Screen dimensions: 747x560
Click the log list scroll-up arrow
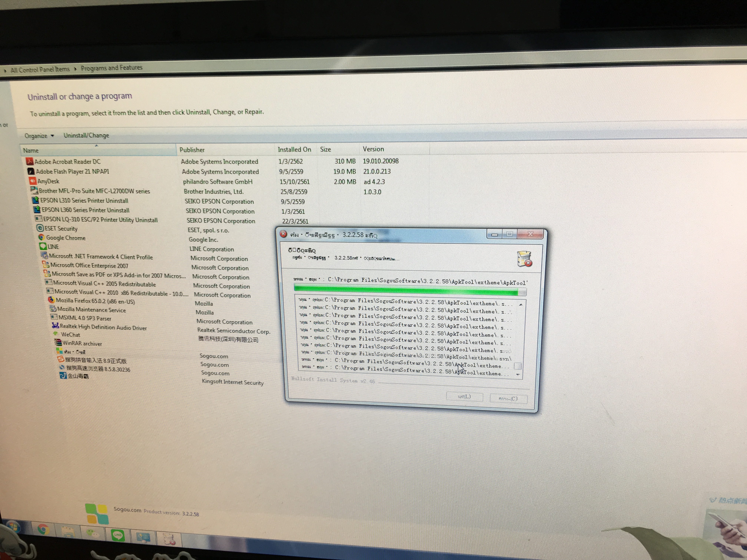[x=521, y=304]
